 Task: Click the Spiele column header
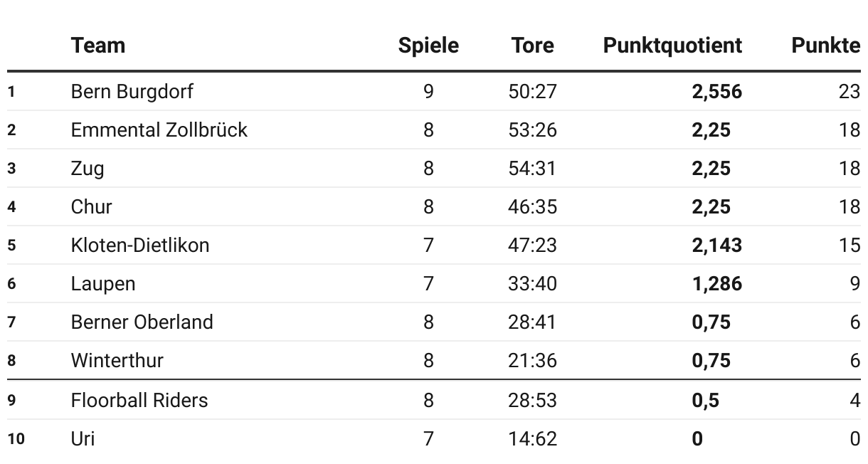pos(428,46)
